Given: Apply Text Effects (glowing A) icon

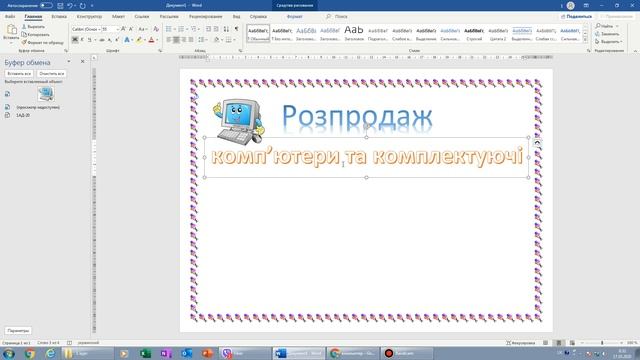Looking at the screenshot, I should [127, 40].
